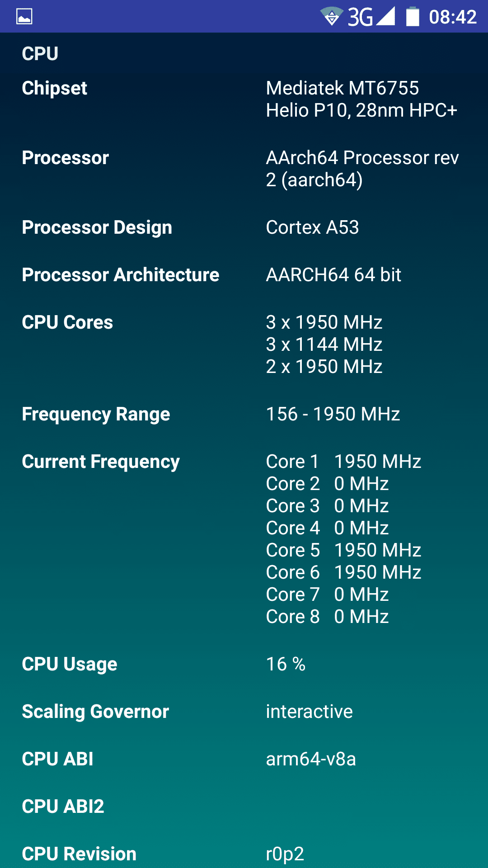The width and height of the screenshot is (488, 868).
Task: Tap the Wi-Fi diamond icon in status bar
Action: (332, 17)
